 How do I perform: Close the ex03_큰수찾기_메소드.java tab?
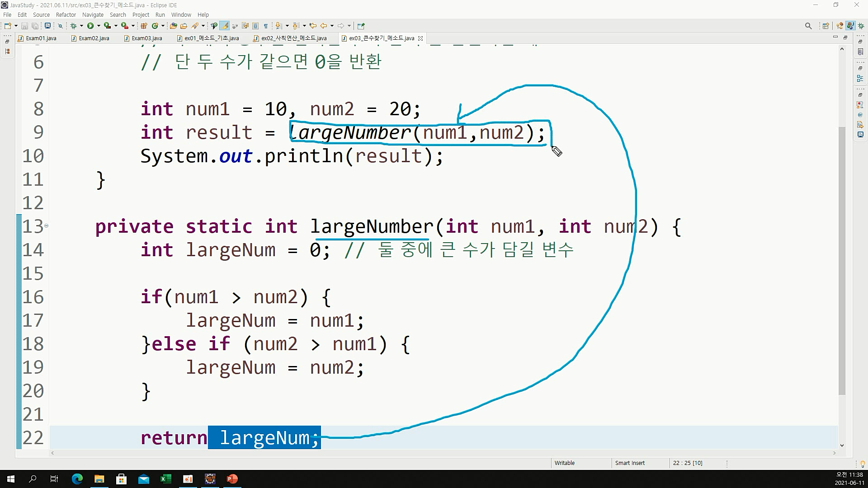click(x=420, y=38)
